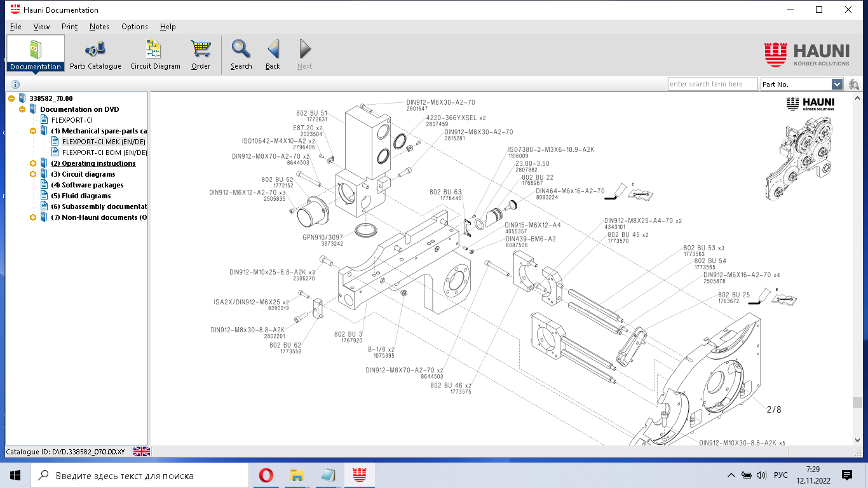Screen dimensions: 868x488
Task: Open the File menu
Action: (16, 27)
